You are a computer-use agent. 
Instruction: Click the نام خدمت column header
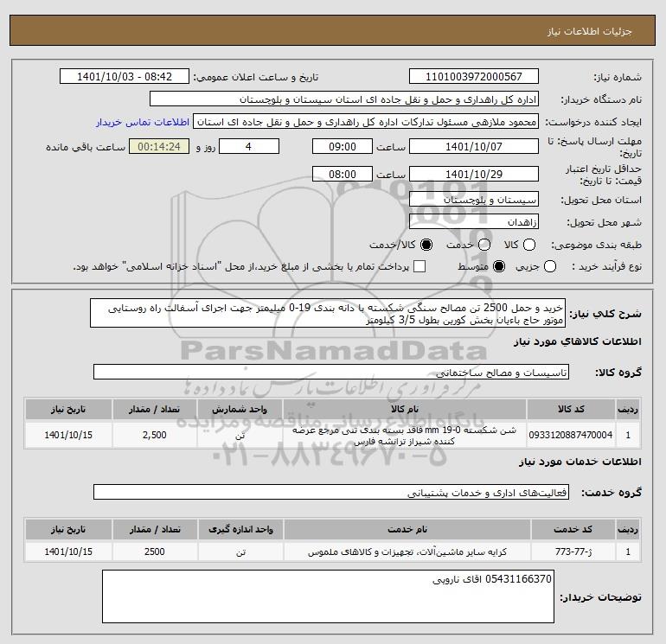pos(407,529)
